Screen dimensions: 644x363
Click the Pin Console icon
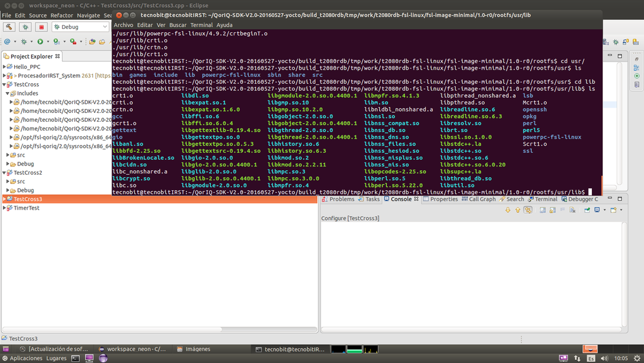pos(587,210)
